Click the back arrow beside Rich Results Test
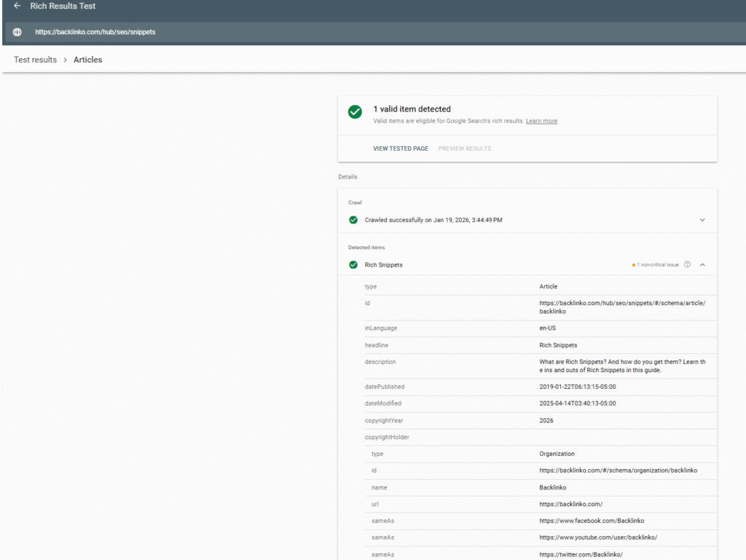The height and width of the screenshot is (560, 746). coord(17,6)
